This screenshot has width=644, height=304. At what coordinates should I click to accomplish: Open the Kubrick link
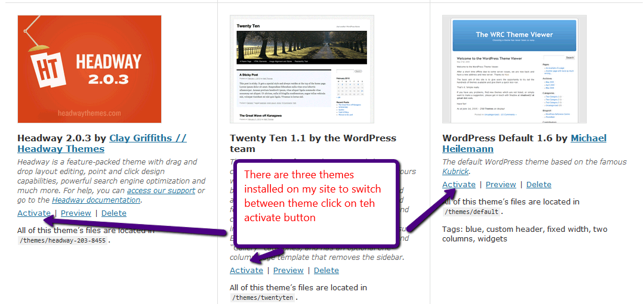[x=455, y=172]
